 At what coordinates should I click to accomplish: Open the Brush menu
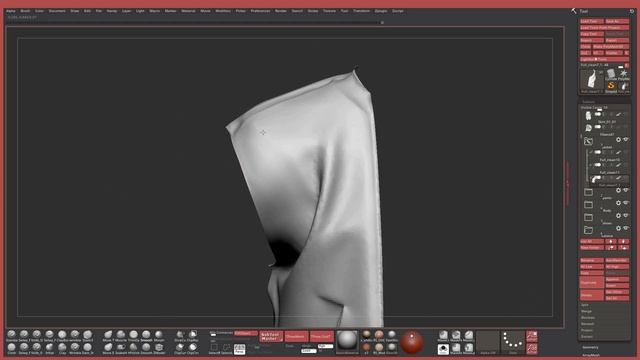coord(25,11)
